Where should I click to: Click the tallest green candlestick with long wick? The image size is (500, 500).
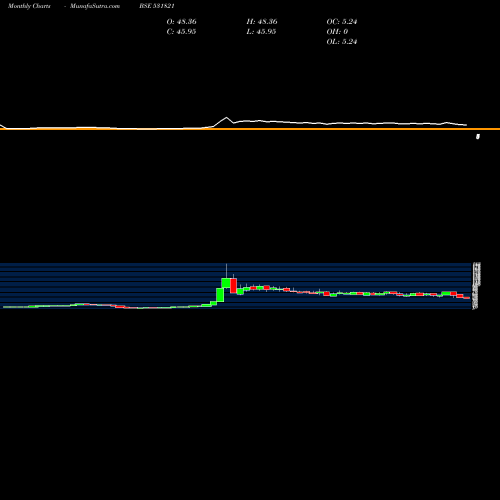(x=226, y=283)
